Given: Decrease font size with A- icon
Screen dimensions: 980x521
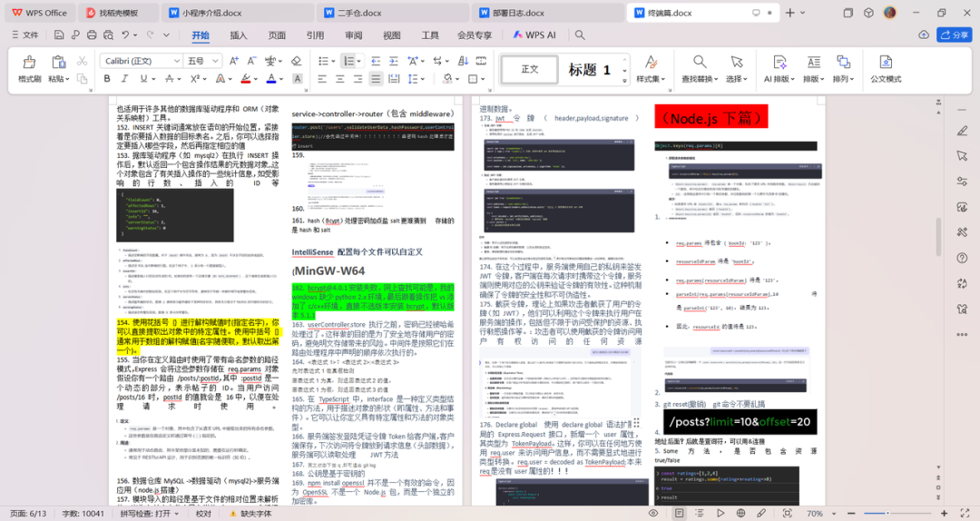Looking at the screenshot, I should [251, 61].
